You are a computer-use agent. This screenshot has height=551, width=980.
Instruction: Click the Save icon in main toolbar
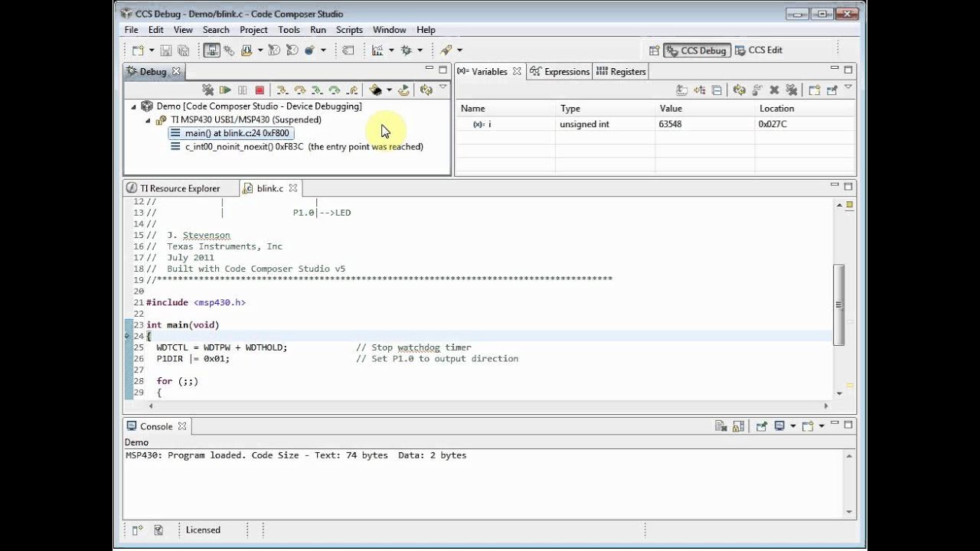[x=166, y=51]
